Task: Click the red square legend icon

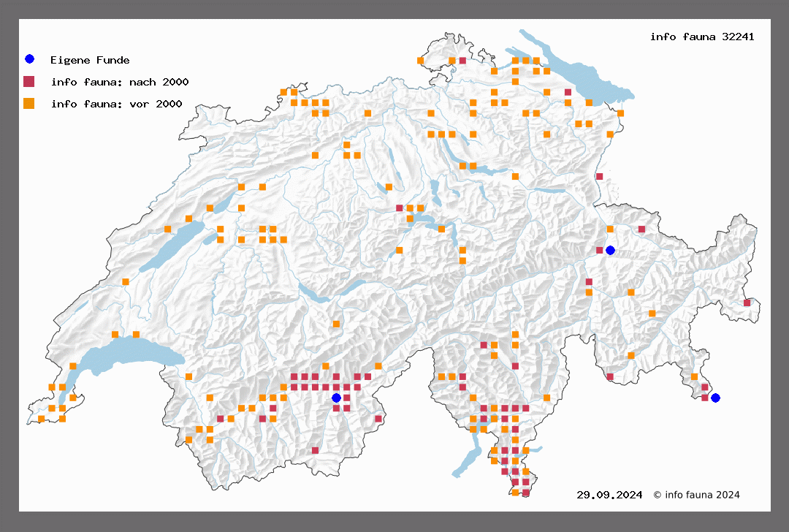Action: click(29, 81)
